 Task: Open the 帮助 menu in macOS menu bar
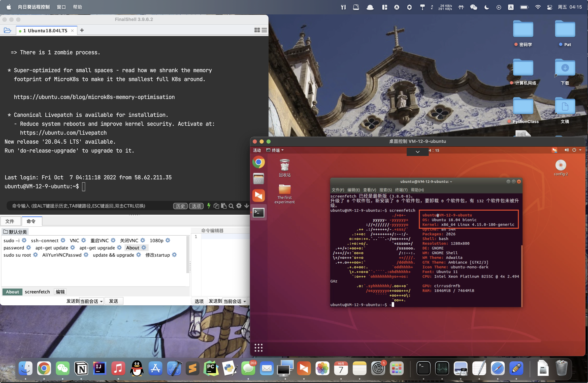77,7
